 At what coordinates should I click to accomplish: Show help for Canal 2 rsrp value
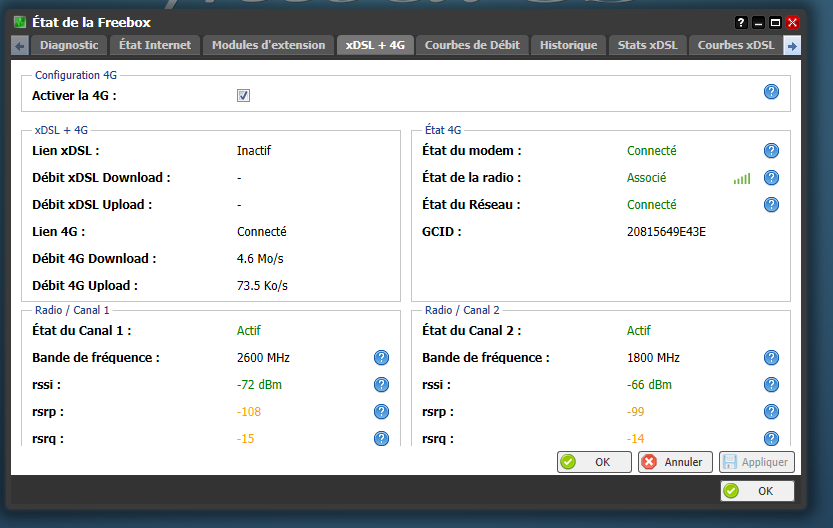(771, 412)
